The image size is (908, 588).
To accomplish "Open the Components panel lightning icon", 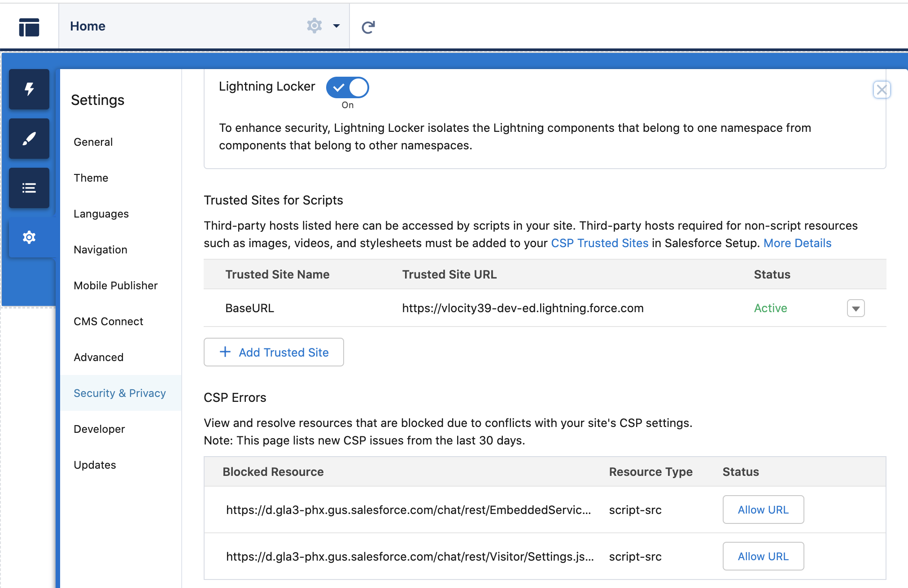I will coord(29,89).
